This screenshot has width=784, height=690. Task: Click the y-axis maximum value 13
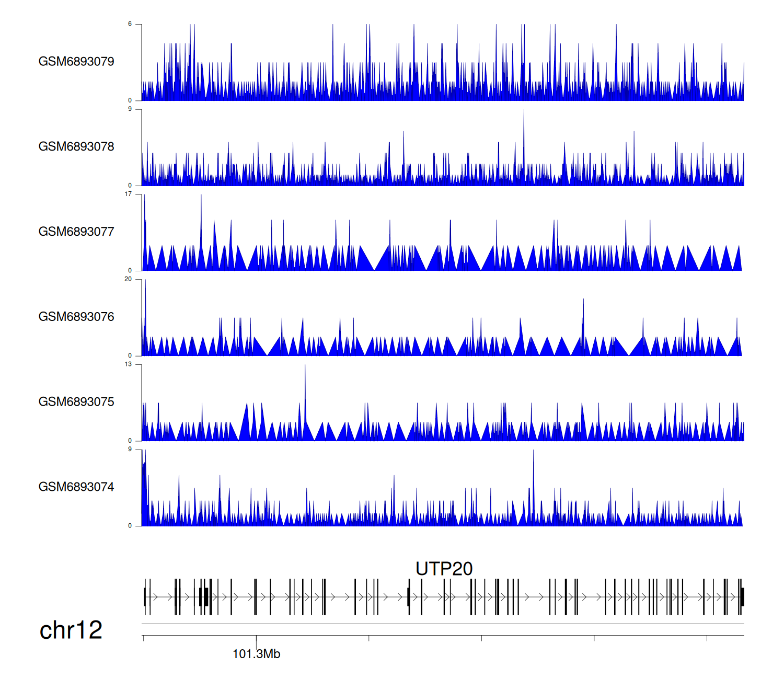tap(128, 364)
